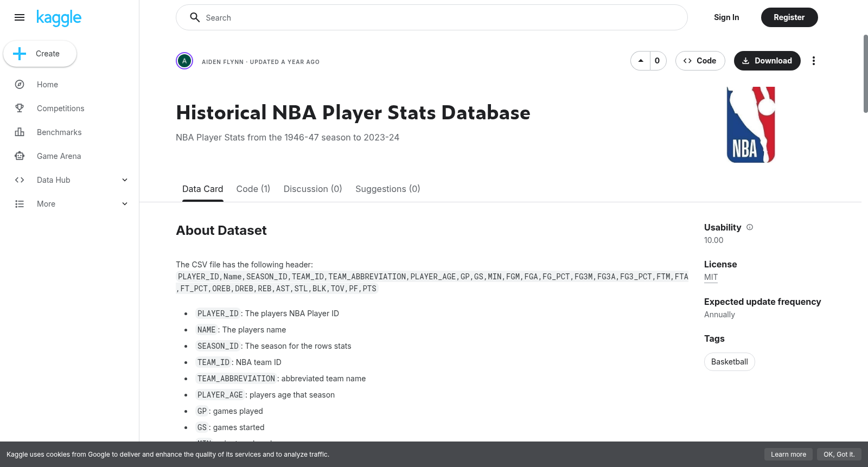
Task: Expand the Data Hub section
Action: point(125,180)
